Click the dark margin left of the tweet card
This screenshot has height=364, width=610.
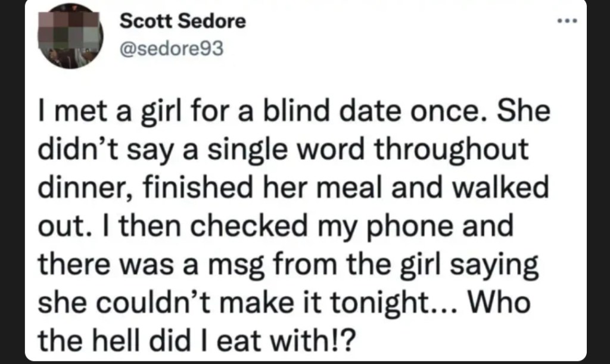pos(12,182)
